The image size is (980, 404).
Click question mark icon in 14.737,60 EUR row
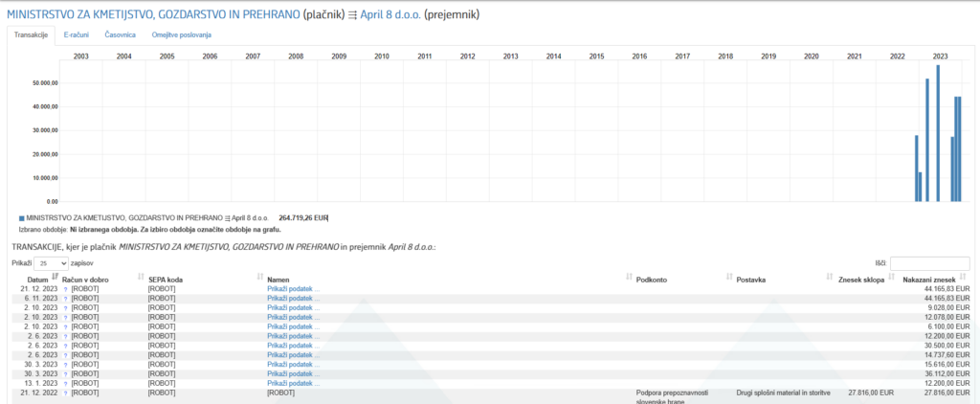(66, 355)
